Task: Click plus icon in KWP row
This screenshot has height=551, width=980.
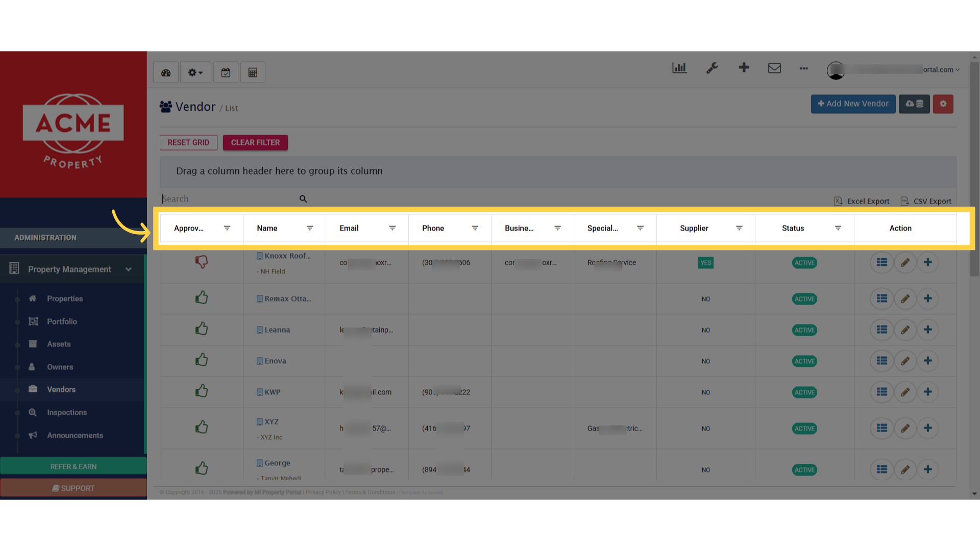Action: [928, 392]
